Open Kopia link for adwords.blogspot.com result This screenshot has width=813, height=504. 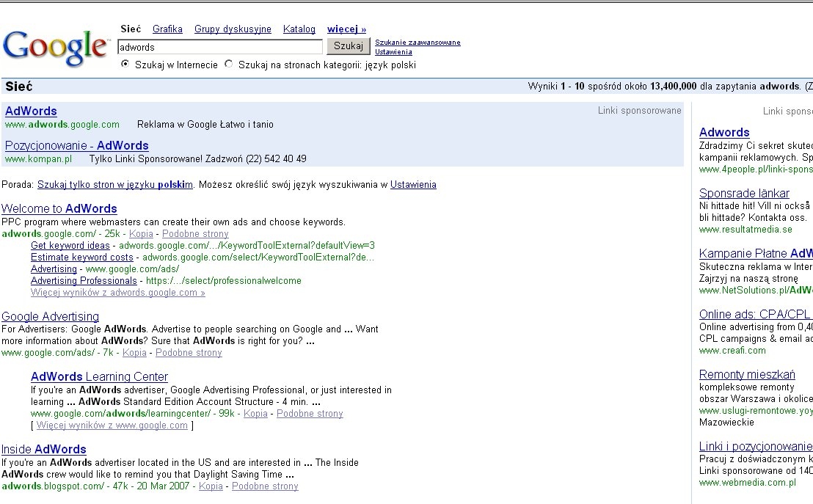coord(211,486)
